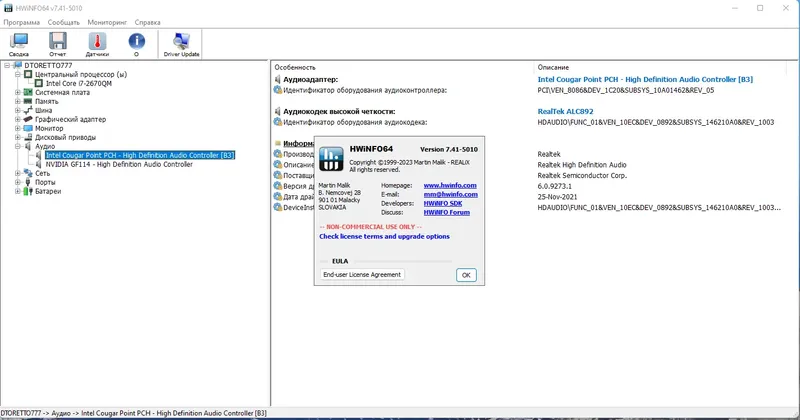Click the driver date 25-Nov-2021
The height and width of the screenshot is (420, 800).
click(557, 196)
